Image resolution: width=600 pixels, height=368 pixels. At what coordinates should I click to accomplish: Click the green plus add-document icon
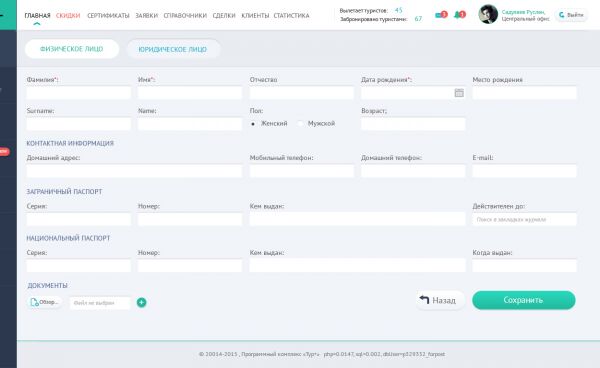[142, 303]
